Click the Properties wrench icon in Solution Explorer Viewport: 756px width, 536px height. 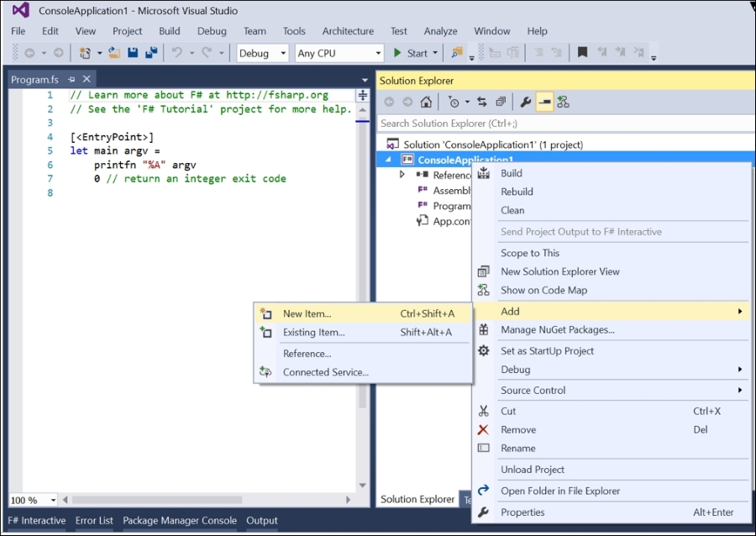click(x=526, y=101)
